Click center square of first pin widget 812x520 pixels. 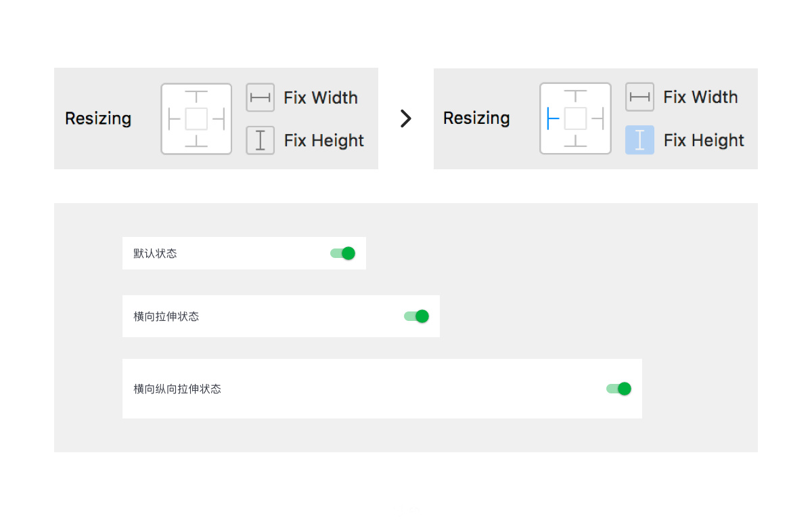[x=196, y=119]
